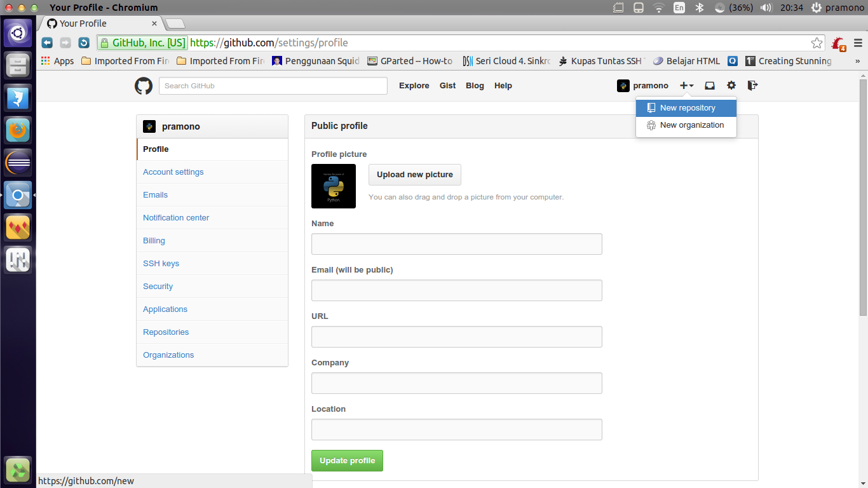Screen dimensions: 868x488
Task: Open Belajar HTML bookmark
Action: [x=686, y=61]
